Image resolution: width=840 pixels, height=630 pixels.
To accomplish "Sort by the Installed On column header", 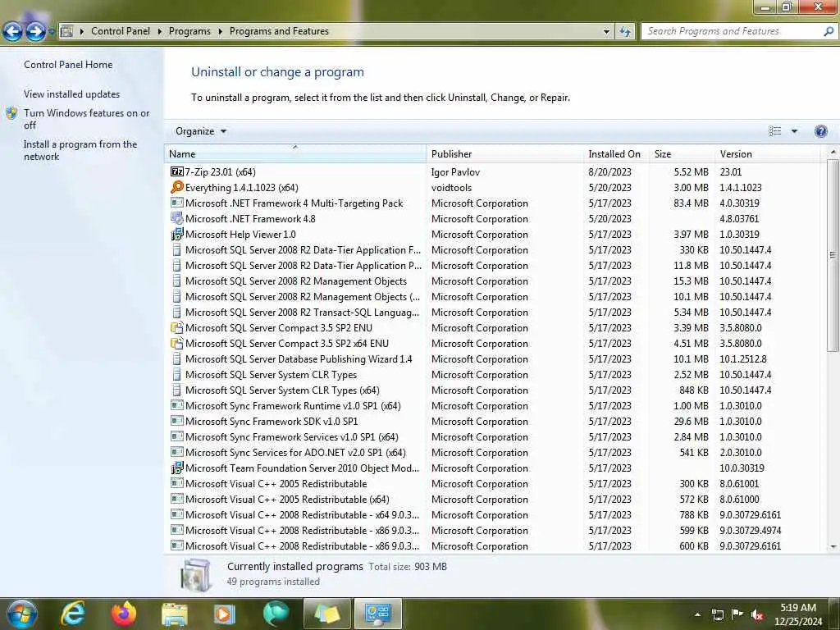I will tap(616, 153).
